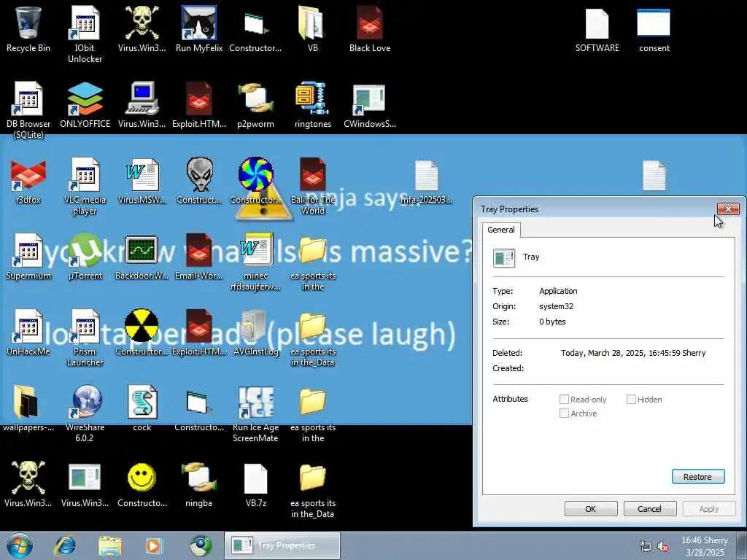Launch Internet Explorer from taskbar

pyautogui.click(x=65, y=545)
